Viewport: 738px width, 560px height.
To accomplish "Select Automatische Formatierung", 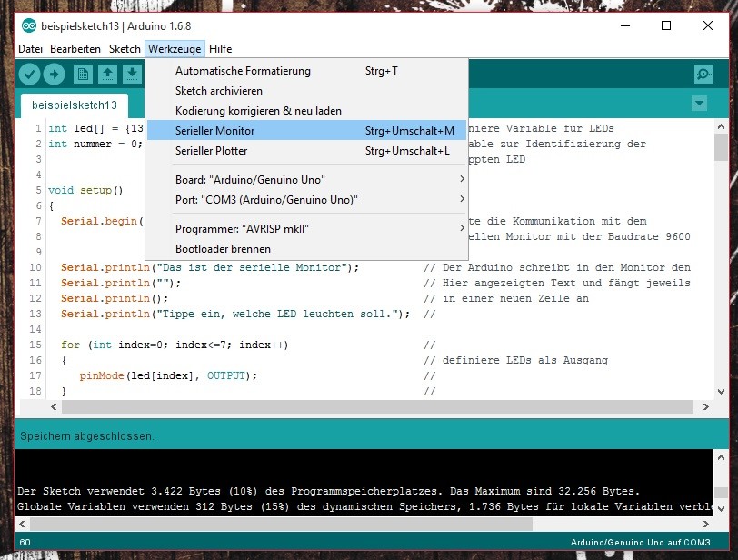I will [x=306, y=71].
